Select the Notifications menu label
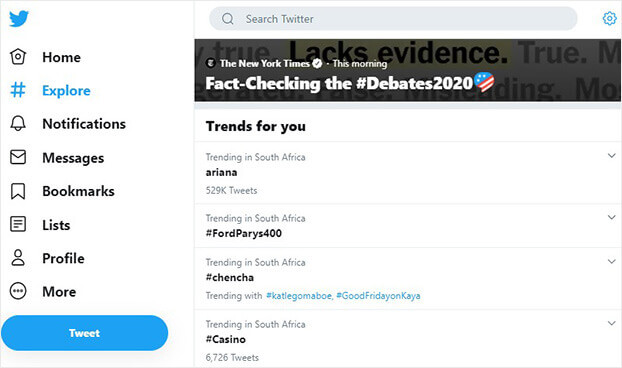This screenshot has height=368, width=622. point(84,124)
